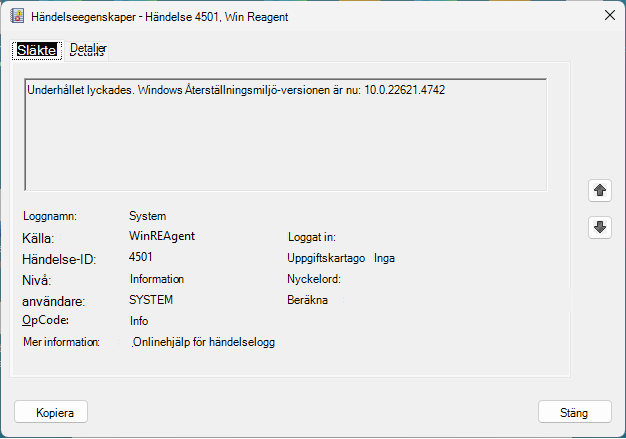The image size is (626, 439).
Task: Switch to the Släkte tab
Action: click(37, 50)
